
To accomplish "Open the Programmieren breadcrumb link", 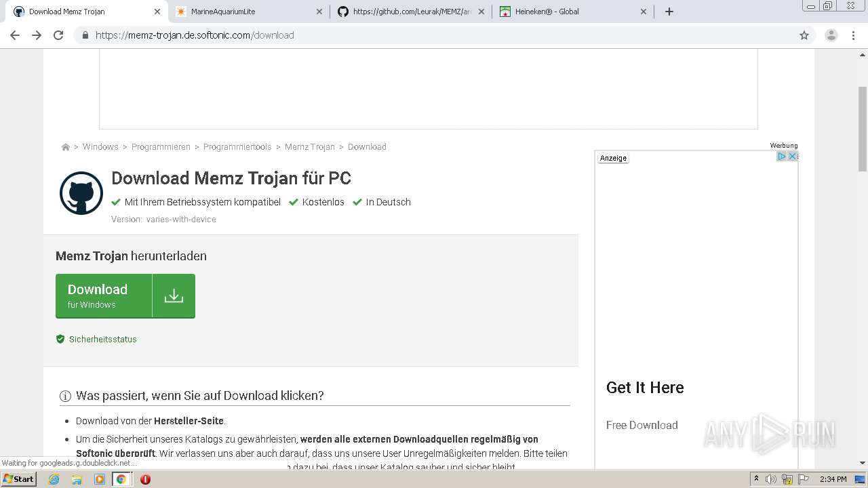I will tap(161, 147).
